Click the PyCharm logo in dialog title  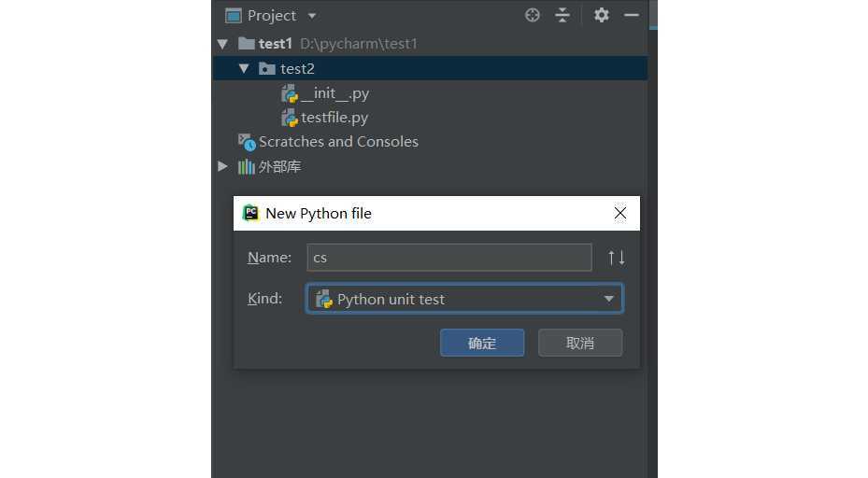tap(251, 213)
